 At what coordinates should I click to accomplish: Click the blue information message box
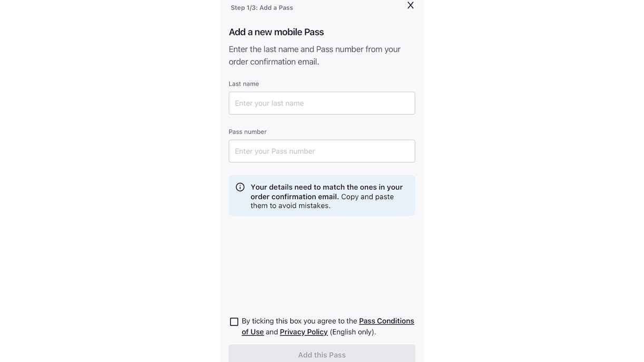[x=321, y=195]
